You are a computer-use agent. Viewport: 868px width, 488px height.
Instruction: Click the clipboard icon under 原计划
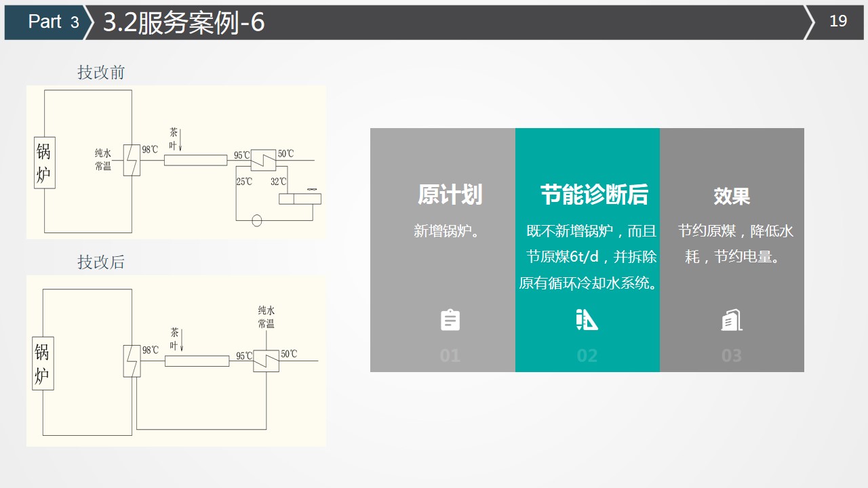tap(450, 320)
